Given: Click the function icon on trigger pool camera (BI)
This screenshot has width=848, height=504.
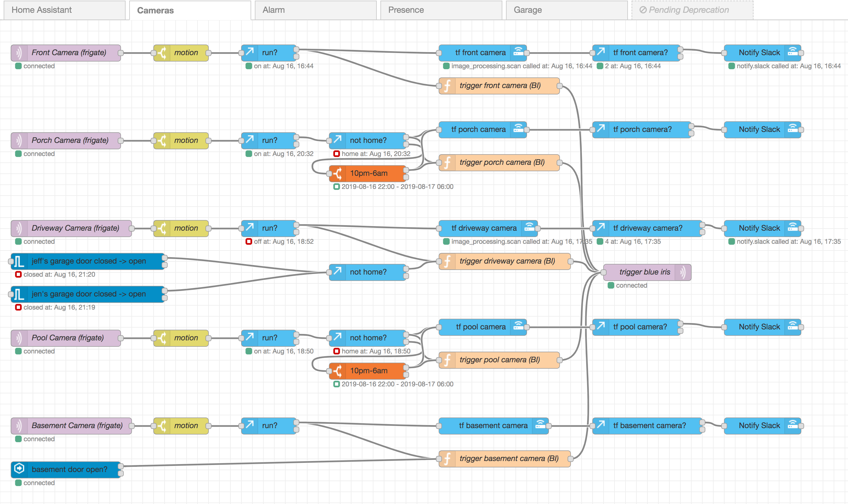Looking at the screenshot, I should pos(447,360).
